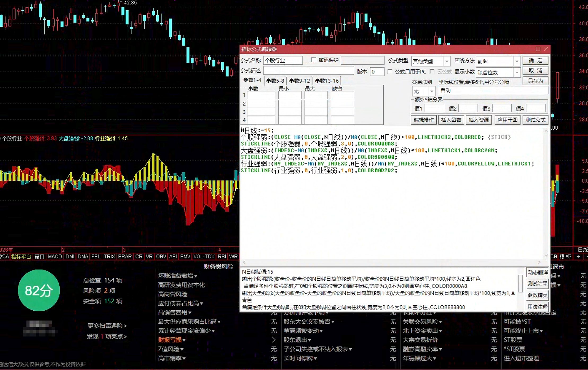
Task: Expand the 北上资金卖出 item
Action: tap(422, 331)
